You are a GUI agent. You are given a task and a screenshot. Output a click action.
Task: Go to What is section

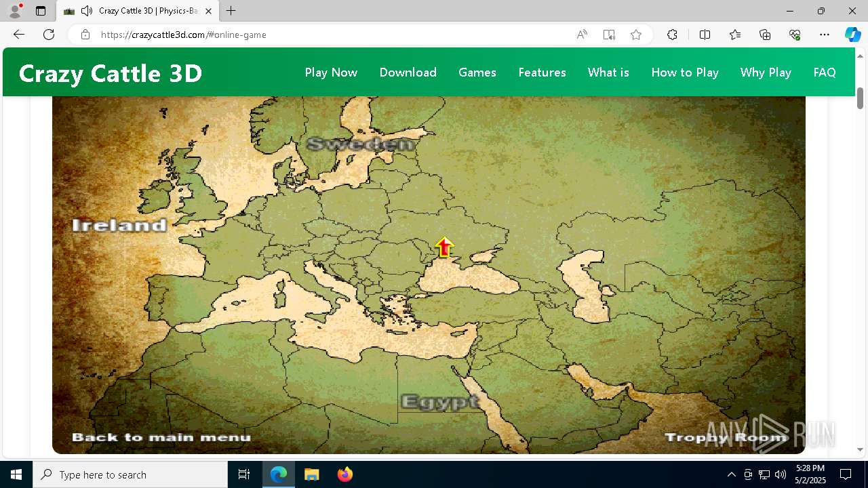click(608, 73)
